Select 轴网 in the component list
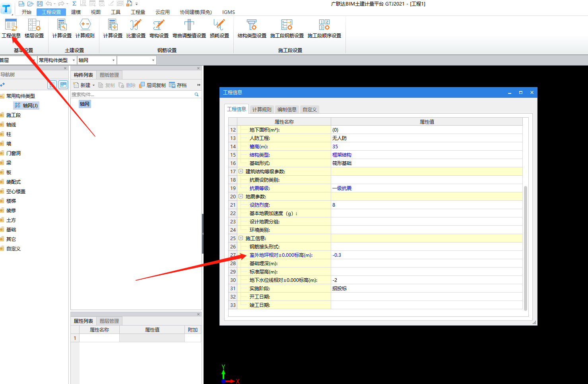The width and height of the screenshot is (588, 384). [x=85, y=104]
